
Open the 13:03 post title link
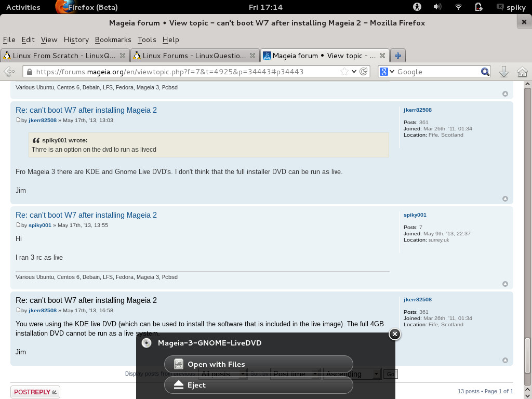(x=86, y=110)
